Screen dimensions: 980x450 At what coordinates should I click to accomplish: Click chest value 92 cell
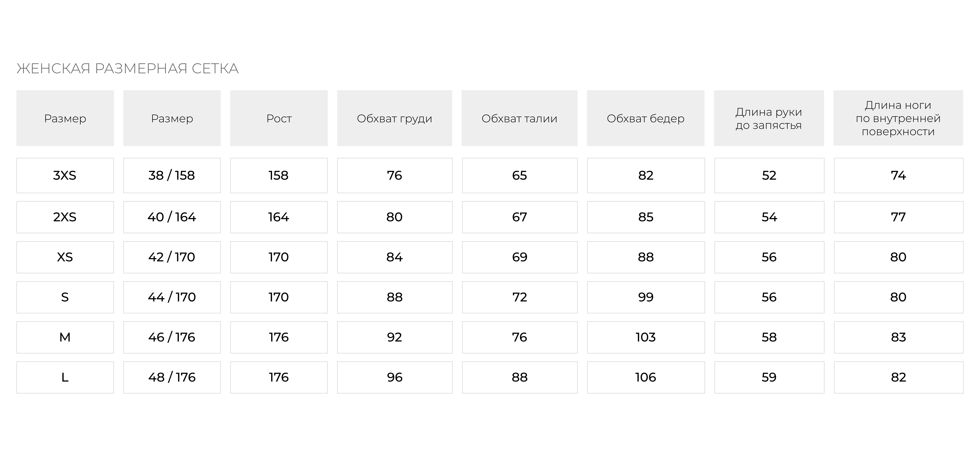(395, 337)
